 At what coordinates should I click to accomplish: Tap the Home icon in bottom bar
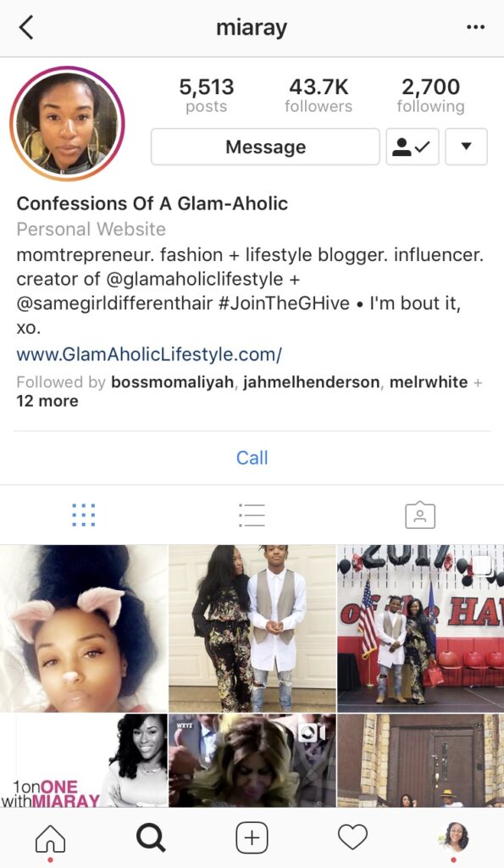pyautogui.click(x=50, y=838)
